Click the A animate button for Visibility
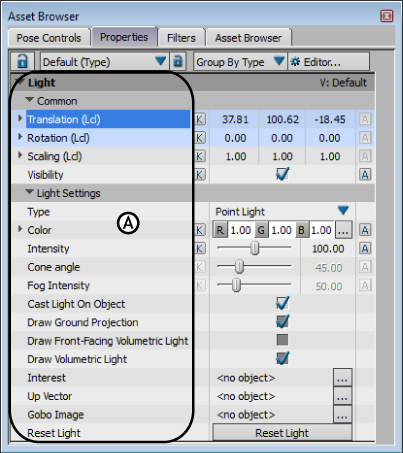 point(365,175)
